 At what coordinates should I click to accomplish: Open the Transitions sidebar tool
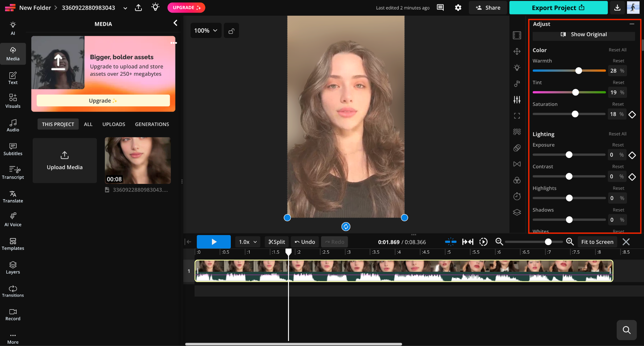pyautogui.click(x=13, y=291)
